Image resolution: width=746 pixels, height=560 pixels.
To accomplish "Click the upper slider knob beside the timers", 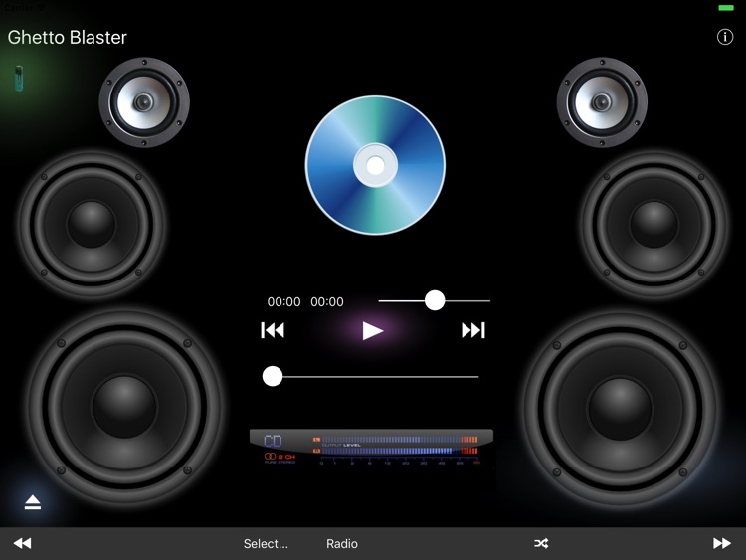I will (435, 300).
